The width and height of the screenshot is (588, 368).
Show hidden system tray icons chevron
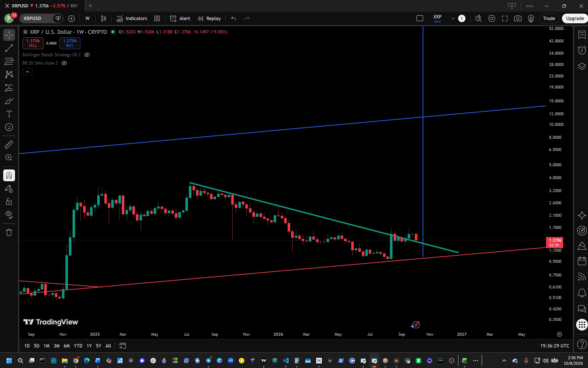click(x=504, y=360)
